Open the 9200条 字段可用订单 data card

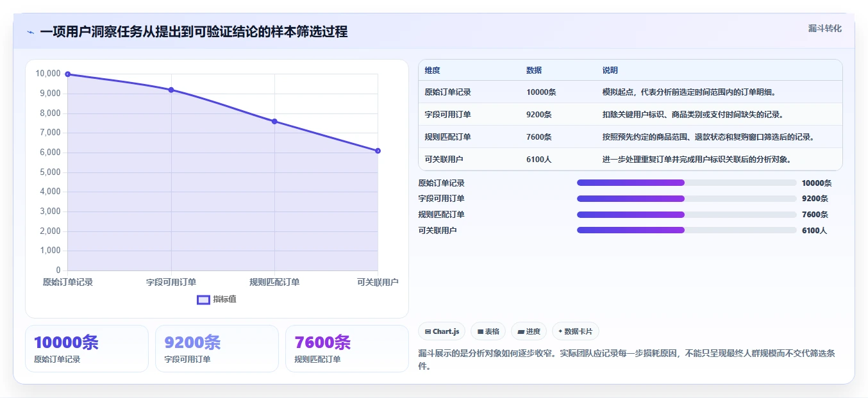[x=217, y=349]
